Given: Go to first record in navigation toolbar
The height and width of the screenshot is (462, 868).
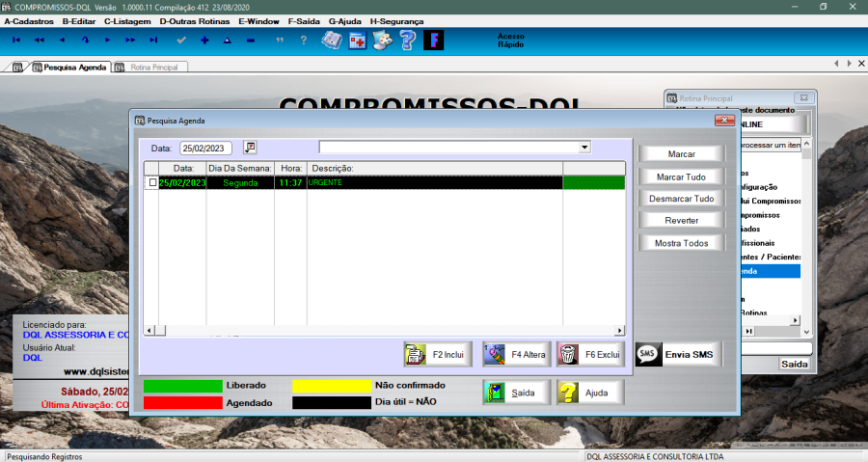Looking at the screenshot, I should pos(15,41).
